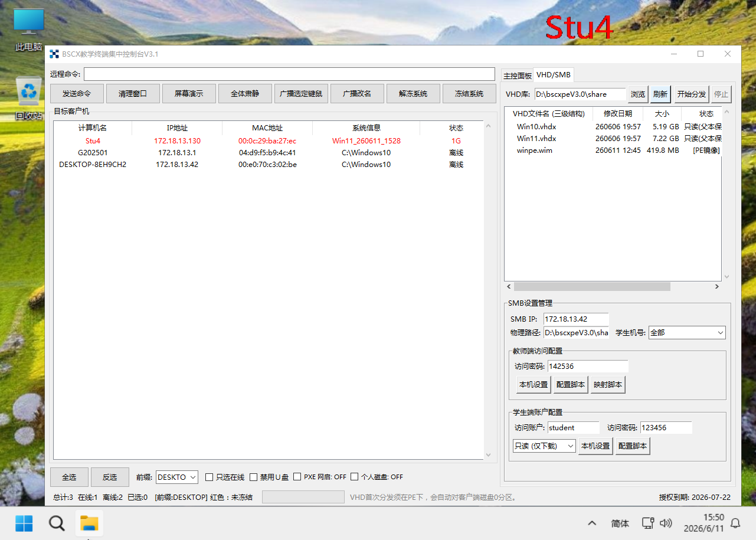This screenshot has height=540, width=756.
Task: Select the G202501 client row
Action: coord(269,153)
